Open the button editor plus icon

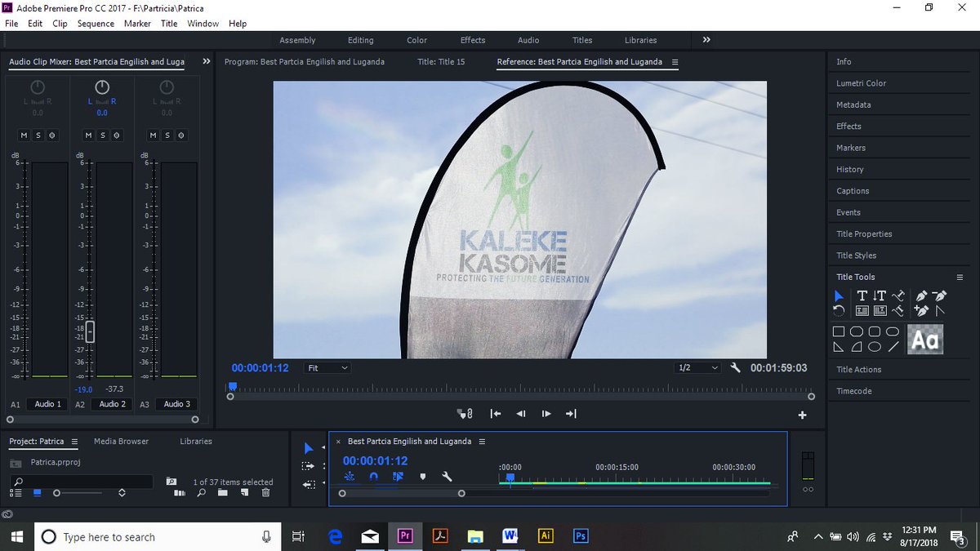tap(803, 414)
